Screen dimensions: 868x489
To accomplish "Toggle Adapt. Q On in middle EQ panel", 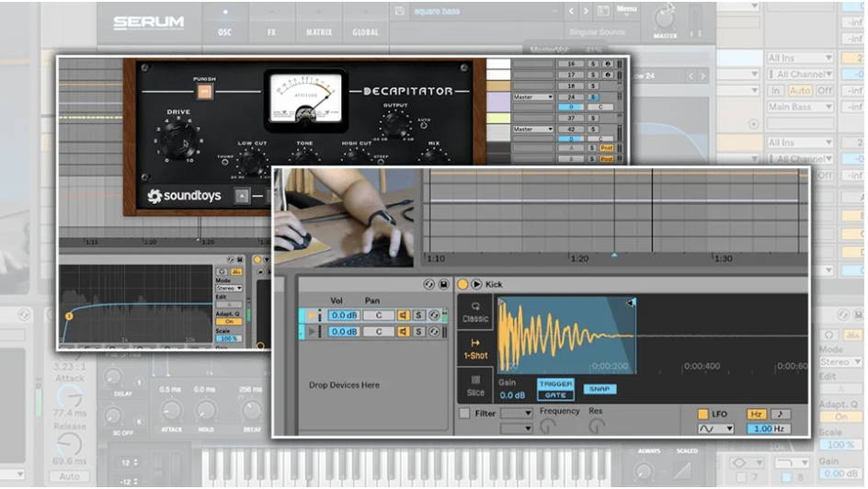I will (229, 322).
